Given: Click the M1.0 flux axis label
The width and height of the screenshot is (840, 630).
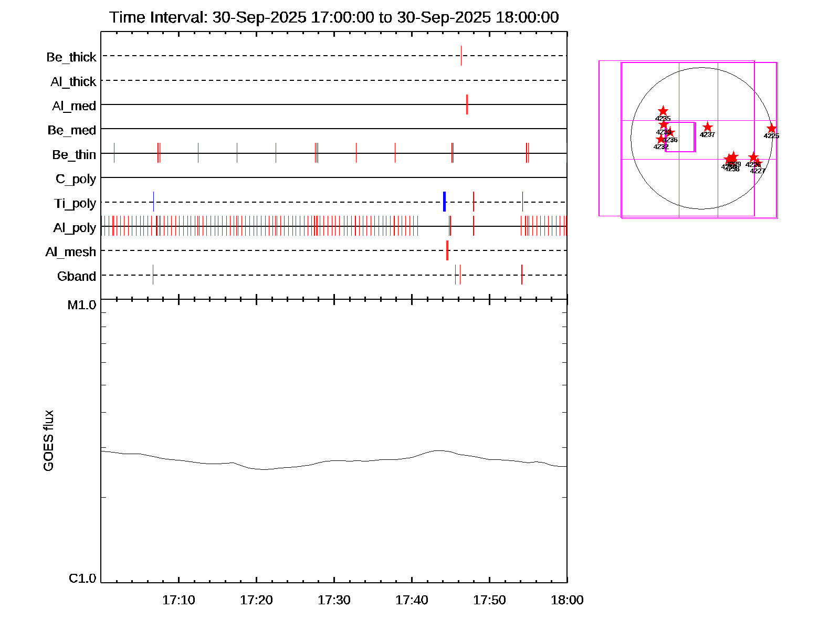Looking at the screenshot, I should pos(82,305).
